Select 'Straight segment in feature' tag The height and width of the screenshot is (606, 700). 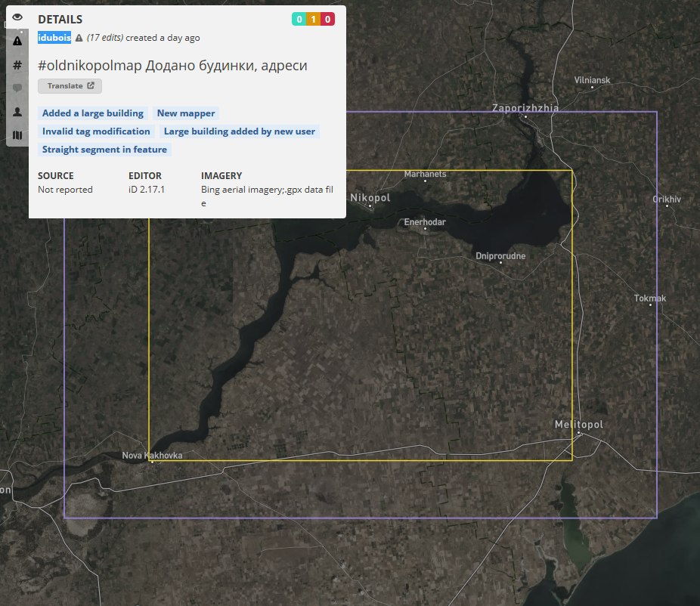(x=104, y=150)
